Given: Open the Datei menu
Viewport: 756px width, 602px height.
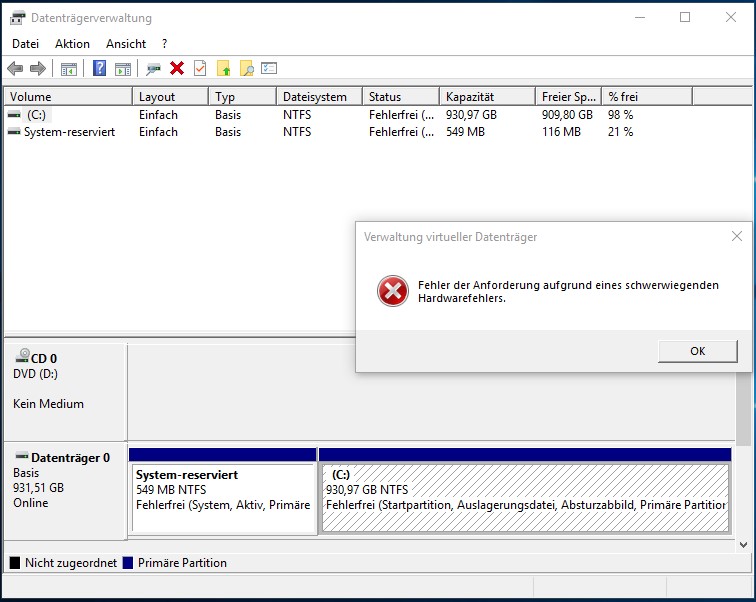Looking at the screenshot, I should [x=25, y=44].
